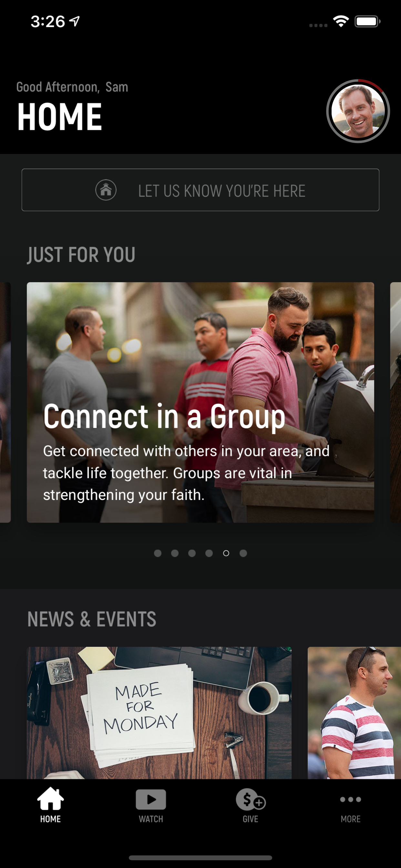Jump to the last carousel page dot
The width and height of the screenshot is (401, 868).
(x=243, y=553)
